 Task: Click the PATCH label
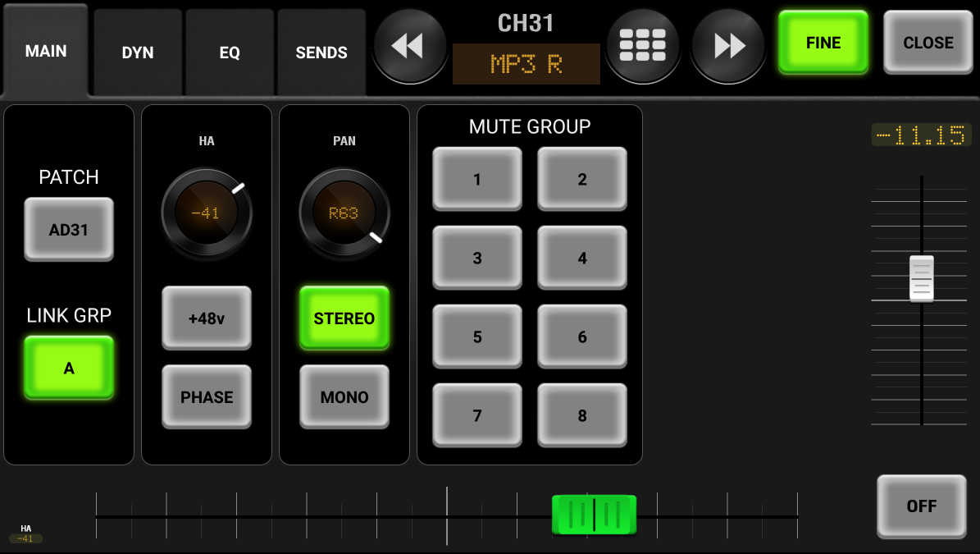69,177
